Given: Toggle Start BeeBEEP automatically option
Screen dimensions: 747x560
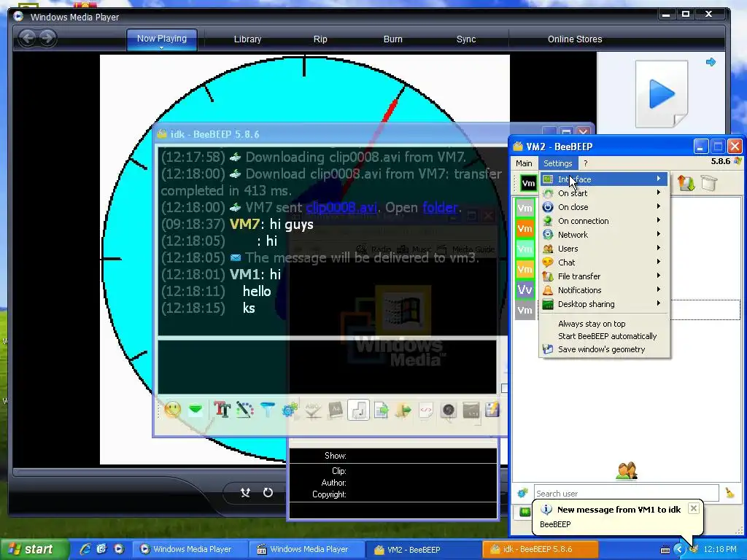Looking at the screenshot, I should [608, 336].
